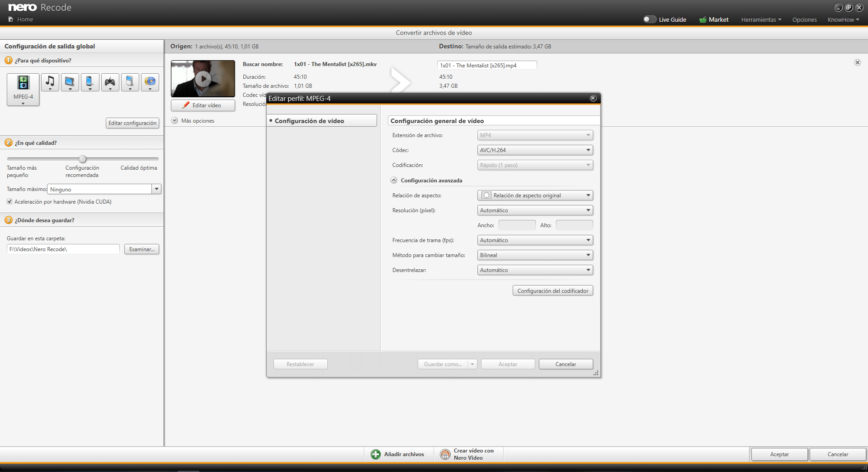Click Editar configuración button
The height and width of the screenshot is (472, 868).
(x=132, y=123)
